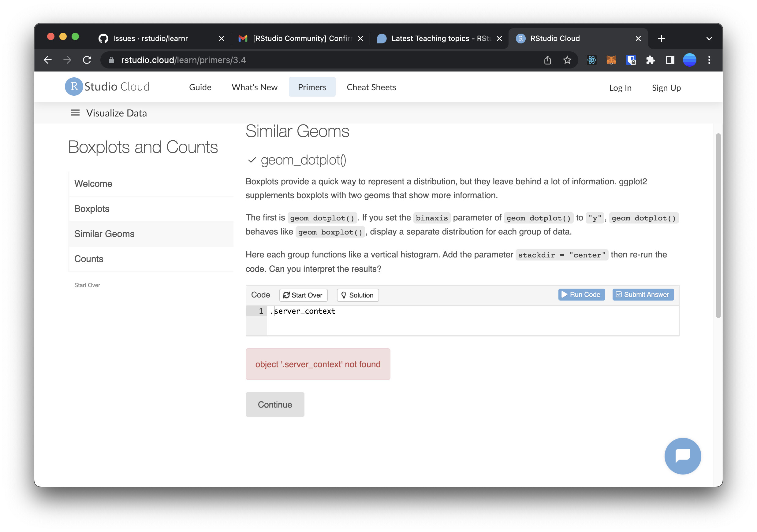Open the Primers navigation item
The width and height of the screenshot is (757, 532).
pyautogui.click(x=312, y=87)
